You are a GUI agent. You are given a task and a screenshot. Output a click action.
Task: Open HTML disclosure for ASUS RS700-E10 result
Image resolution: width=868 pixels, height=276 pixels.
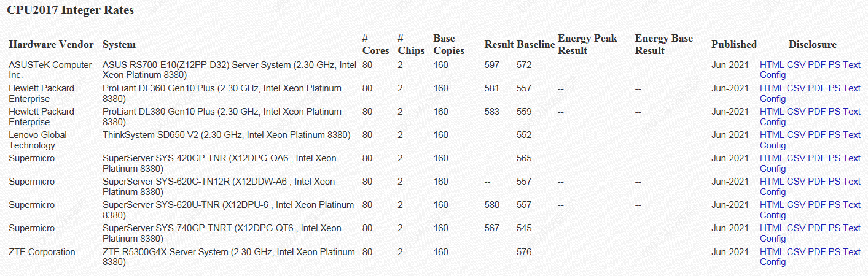(772, 65)
